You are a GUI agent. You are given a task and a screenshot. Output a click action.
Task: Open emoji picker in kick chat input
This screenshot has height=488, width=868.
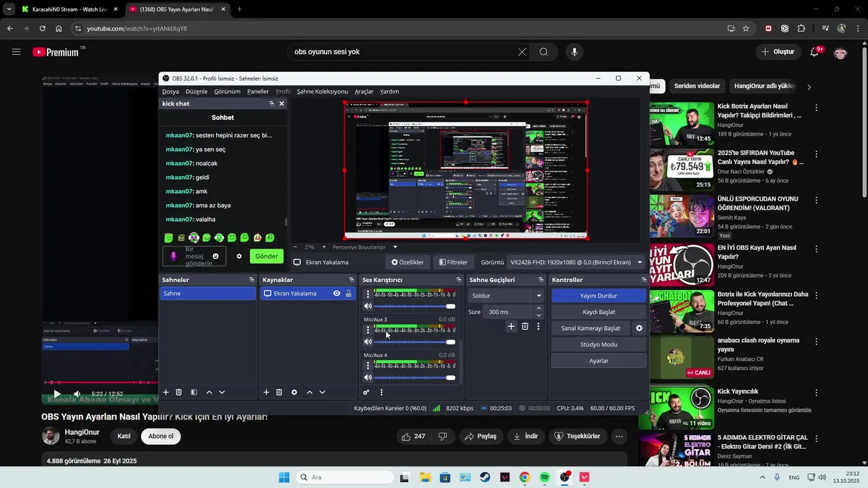(216, 256)
